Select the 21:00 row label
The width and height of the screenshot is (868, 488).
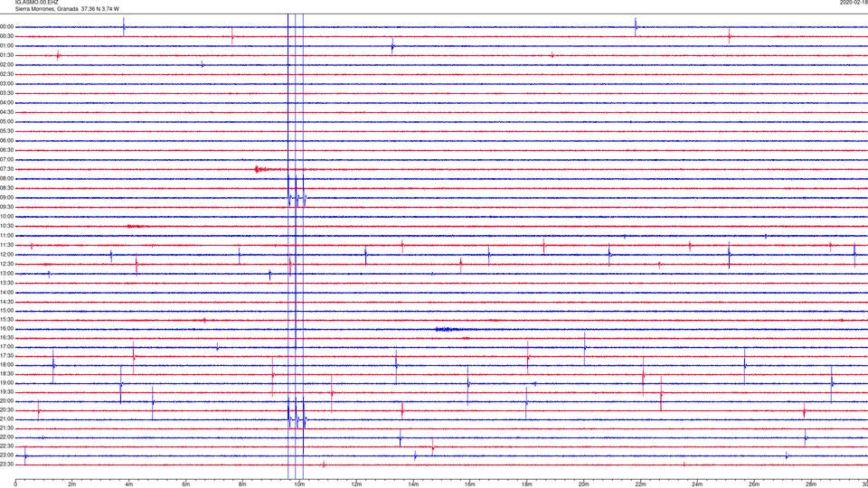(x=7, y=419)
